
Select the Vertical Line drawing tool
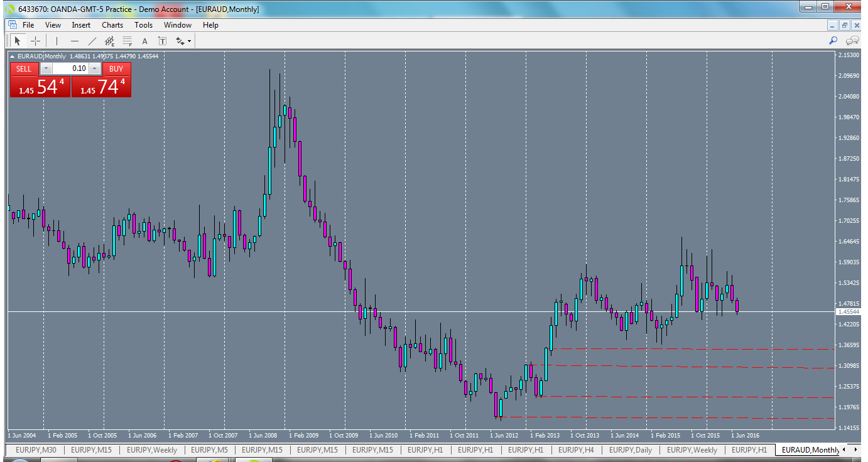pos(56,41)
